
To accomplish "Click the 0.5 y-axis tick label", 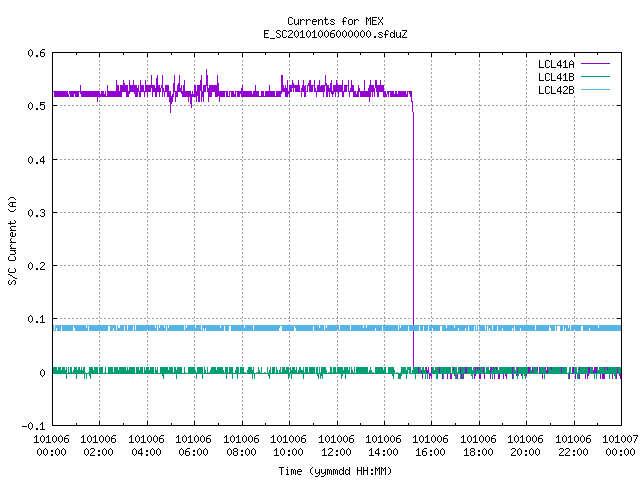I will (x=37, y=106).
